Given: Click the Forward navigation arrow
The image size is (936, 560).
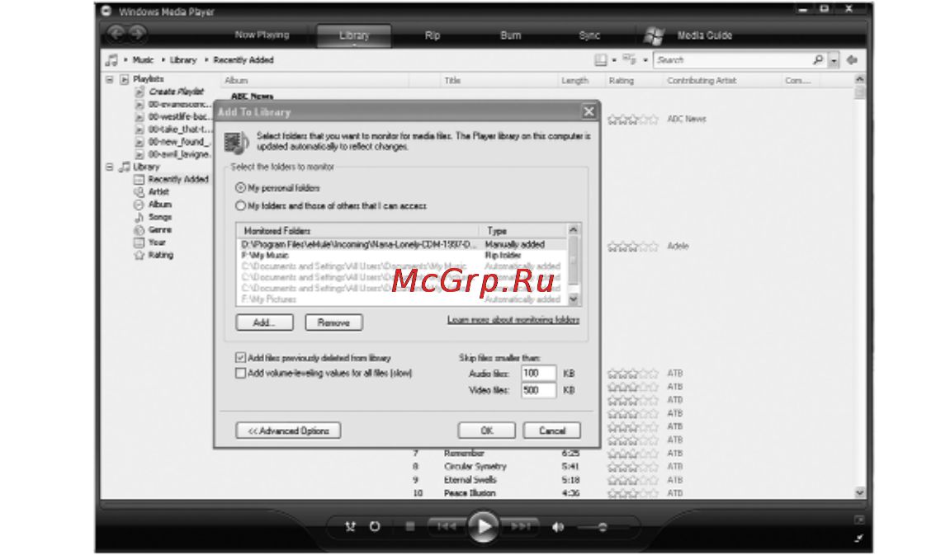Looking at the screenshot, I should 137,33.
